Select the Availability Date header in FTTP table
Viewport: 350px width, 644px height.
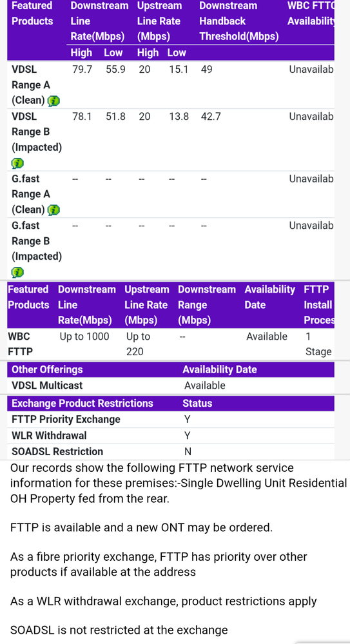pos(269,297)
